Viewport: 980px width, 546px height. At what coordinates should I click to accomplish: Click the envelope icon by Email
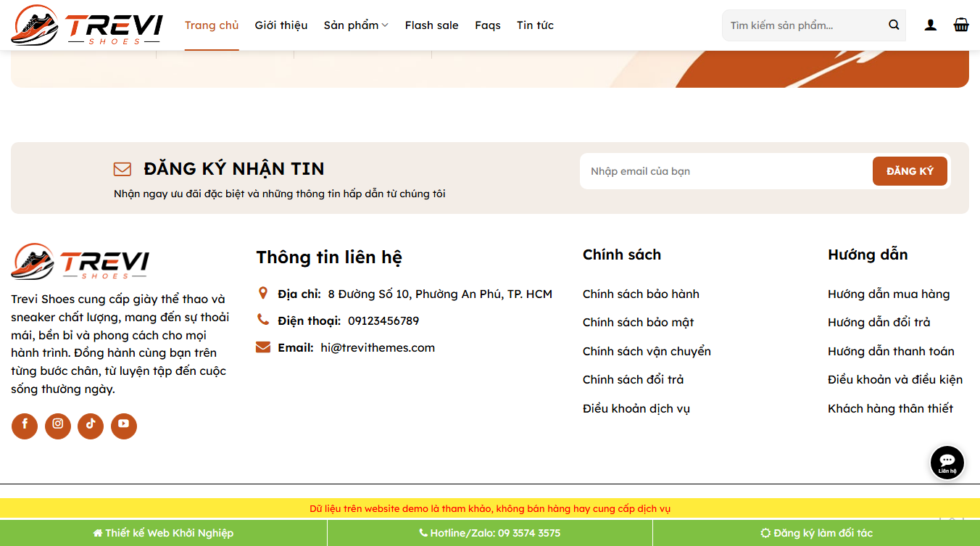(x=263, y=347)
